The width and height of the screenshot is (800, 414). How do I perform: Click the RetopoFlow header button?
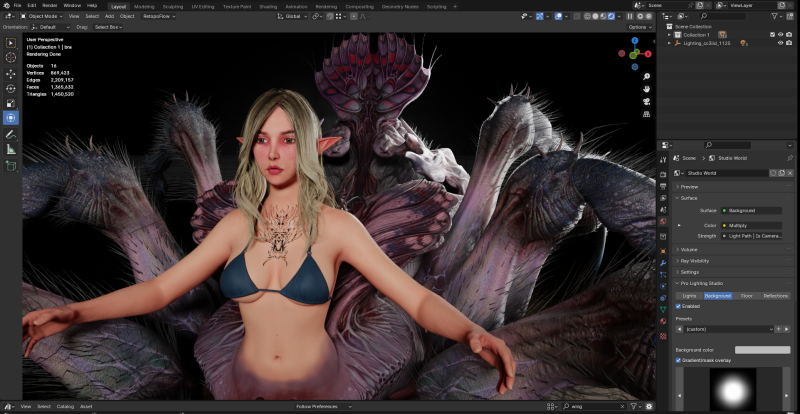(x=156, y=16)
